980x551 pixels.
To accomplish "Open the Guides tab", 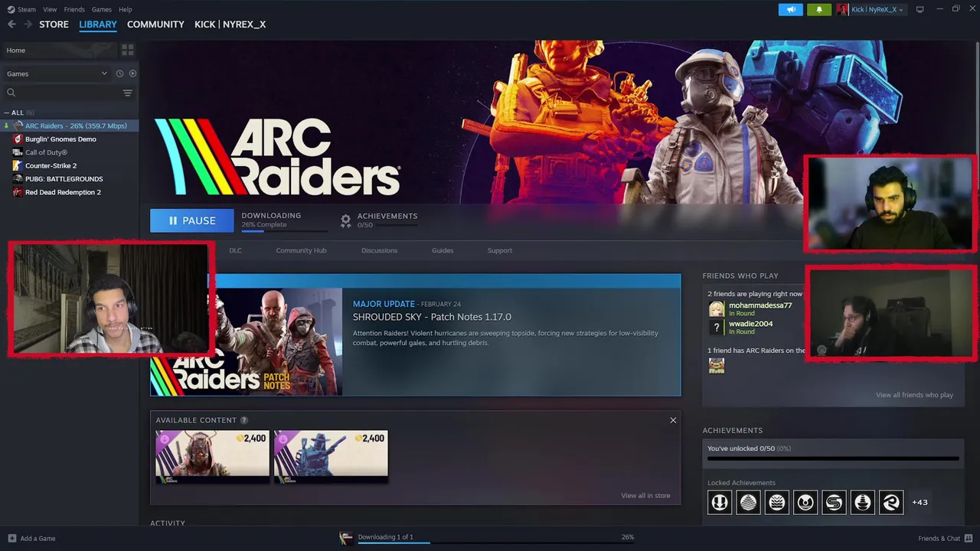I will point(443,250).
